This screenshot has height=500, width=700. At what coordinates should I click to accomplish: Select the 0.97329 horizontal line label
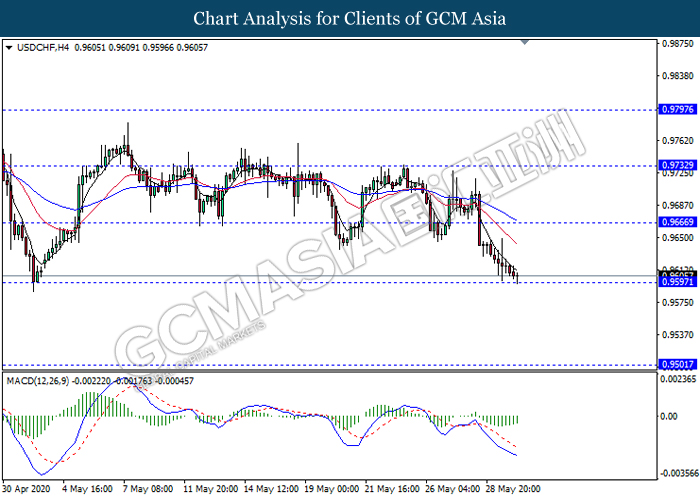pos(678,165)
